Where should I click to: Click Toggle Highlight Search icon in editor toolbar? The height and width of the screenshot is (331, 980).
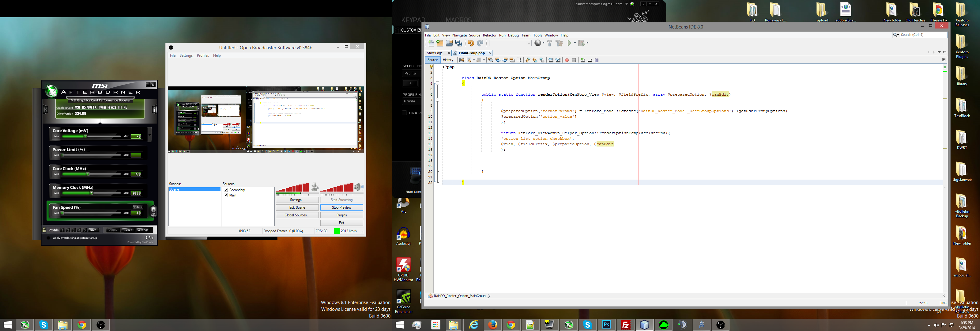pos(512,60)
